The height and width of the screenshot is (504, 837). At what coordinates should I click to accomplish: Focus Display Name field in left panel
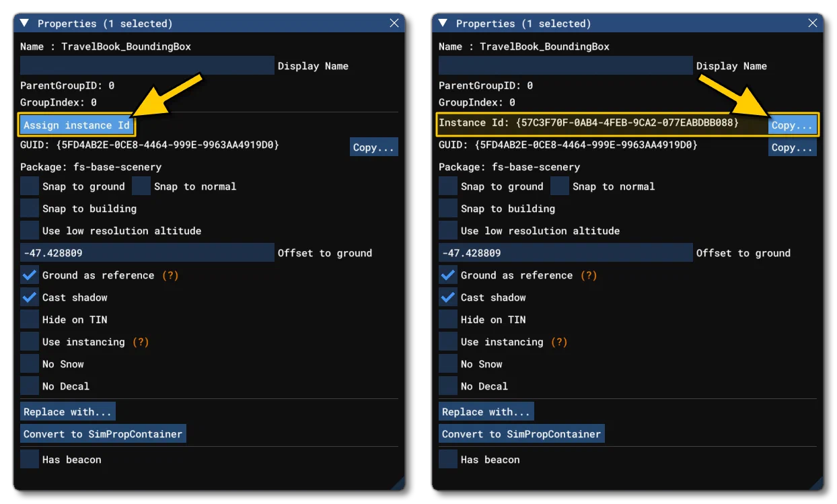pos(147,65)
